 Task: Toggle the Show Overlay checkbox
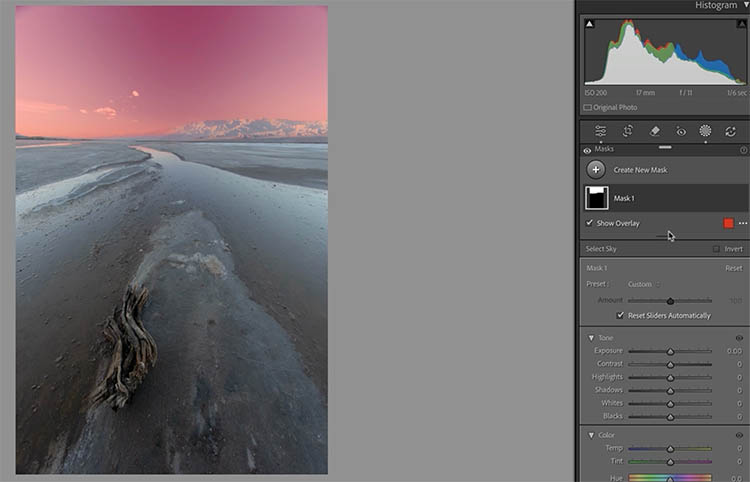click(589, 223)
